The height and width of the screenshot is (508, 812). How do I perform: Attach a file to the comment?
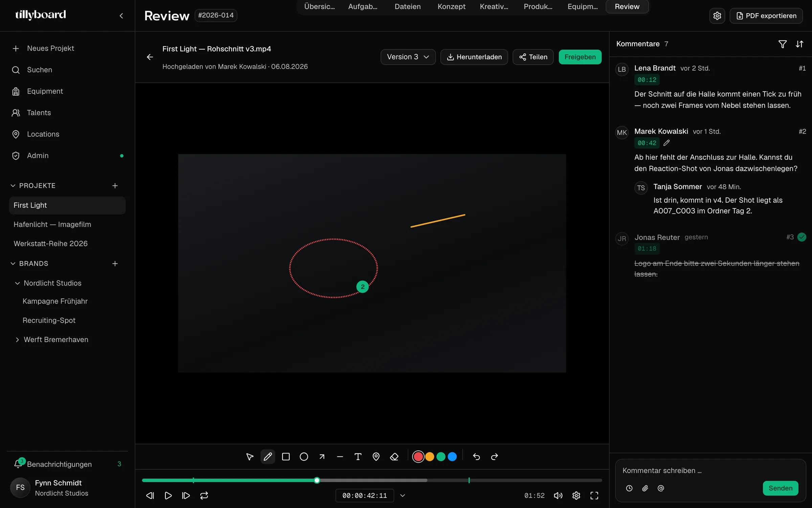pos(645,488)
